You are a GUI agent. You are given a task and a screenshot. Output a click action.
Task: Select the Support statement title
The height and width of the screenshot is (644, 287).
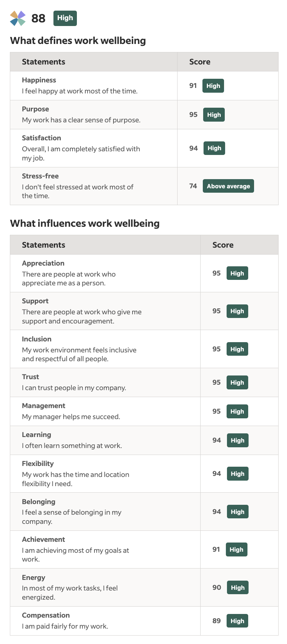tap(35, 301)
